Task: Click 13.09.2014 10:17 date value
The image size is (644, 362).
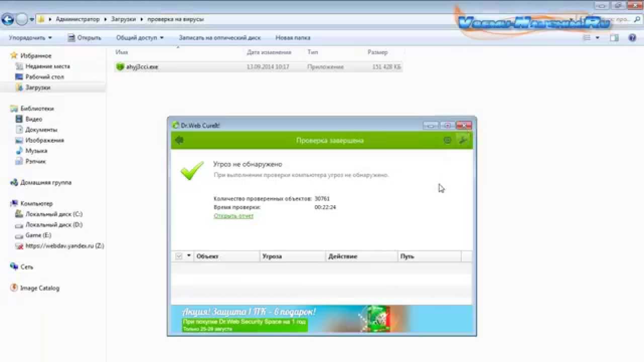Action: click(x=268, y=66)
